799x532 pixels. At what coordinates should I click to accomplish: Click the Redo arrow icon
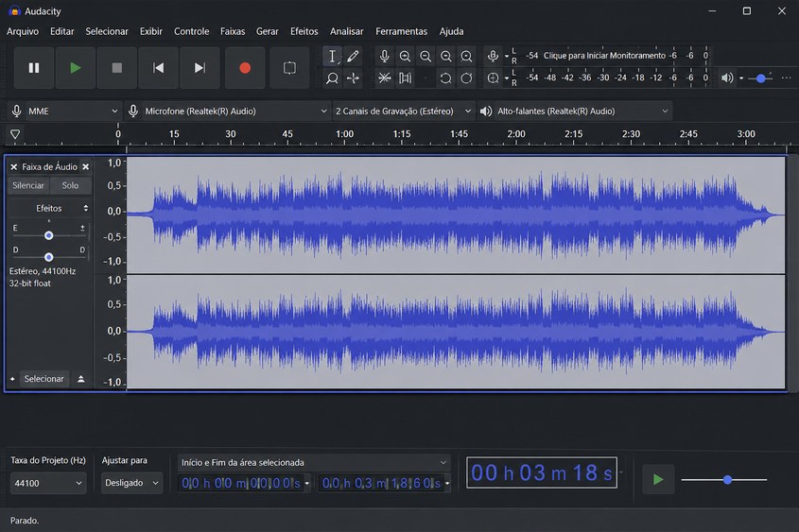point(466,78)
